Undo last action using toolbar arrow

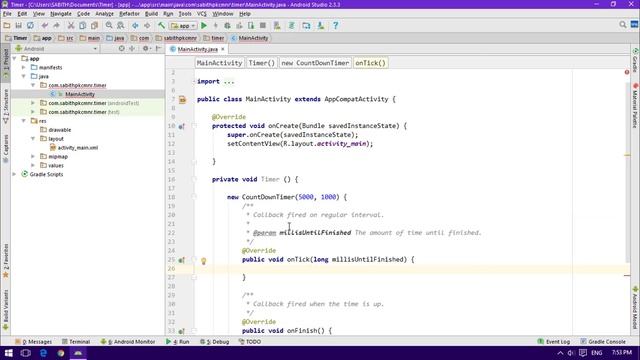click(x=44, y=25)
